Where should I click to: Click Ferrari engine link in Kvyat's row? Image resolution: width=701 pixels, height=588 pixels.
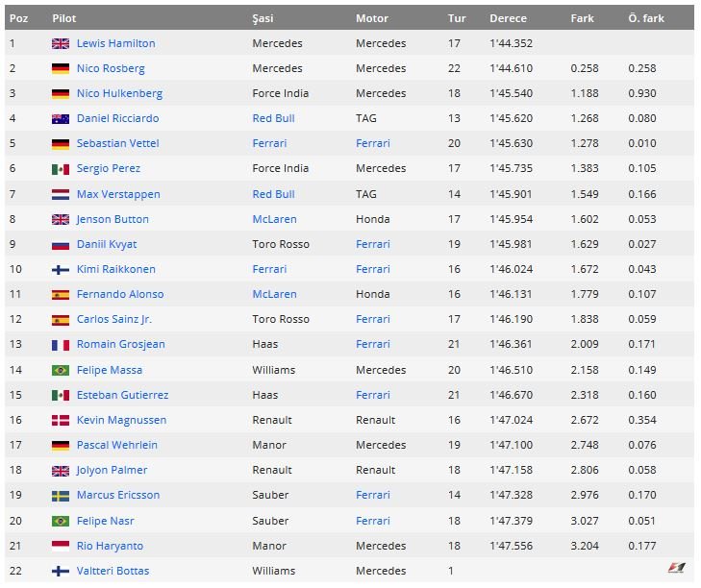(372, 244)
